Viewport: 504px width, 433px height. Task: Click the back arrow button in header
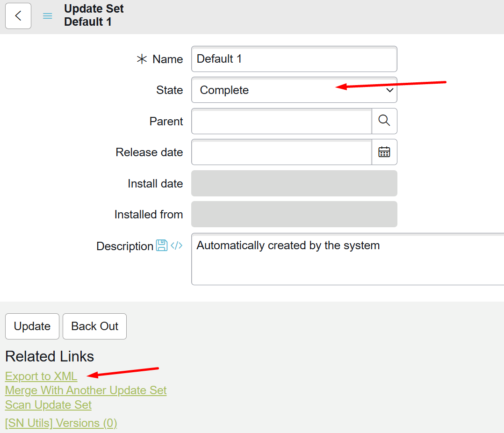(x=18, y=16)
